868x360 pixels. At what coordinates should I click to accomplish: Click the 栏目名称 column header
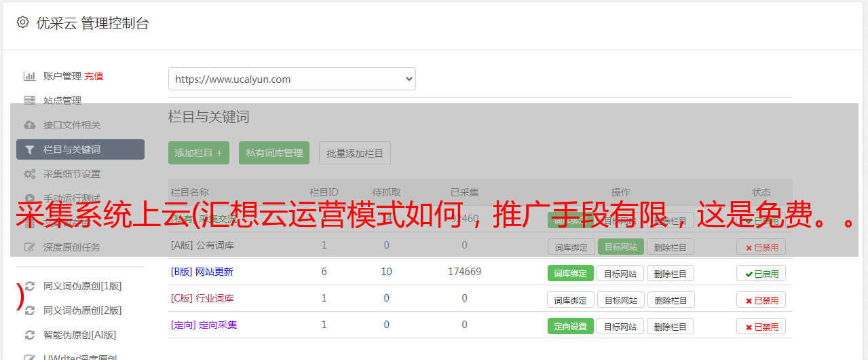click(x=190, y=192)
